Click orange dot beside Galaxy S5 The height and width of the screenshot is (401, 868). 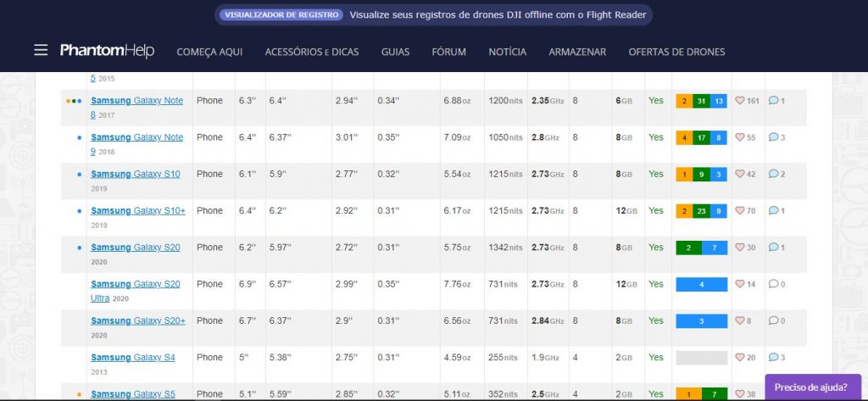pyautogui.click(x=79, y=394)
